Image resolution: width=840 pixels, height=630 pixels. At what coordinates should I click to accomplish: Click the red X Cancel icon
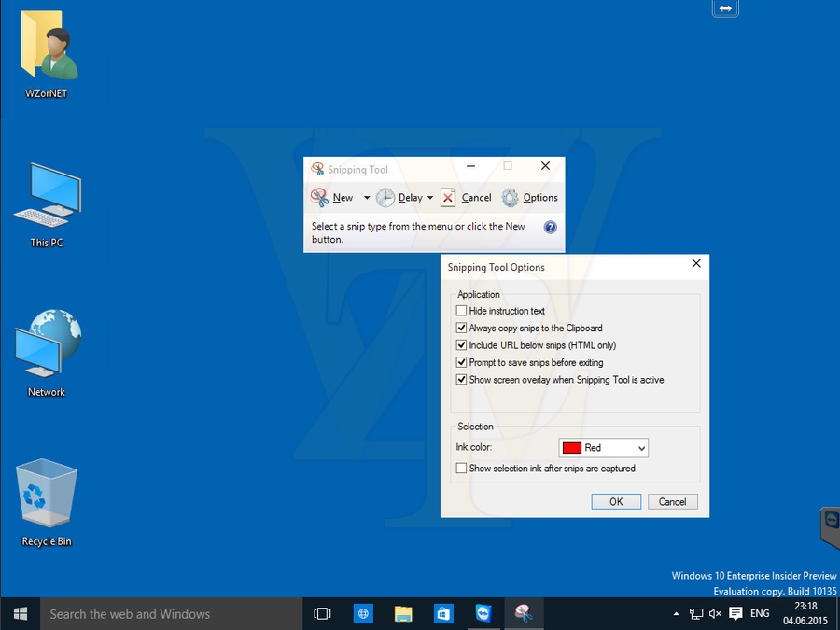446,198
